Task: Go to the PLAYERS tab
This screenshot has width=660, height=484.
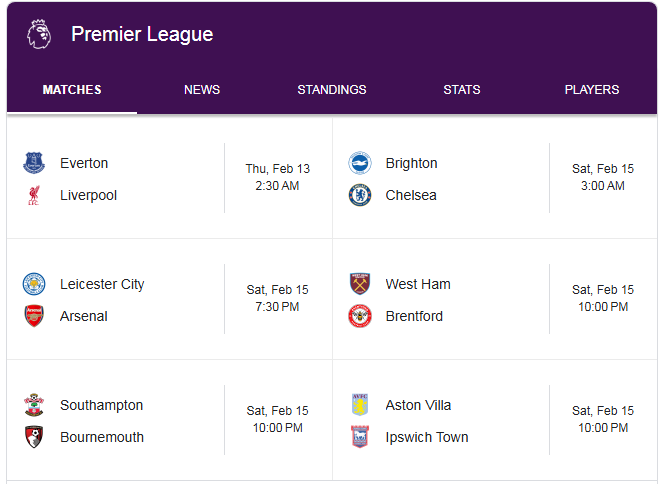Action: (592, 90)
